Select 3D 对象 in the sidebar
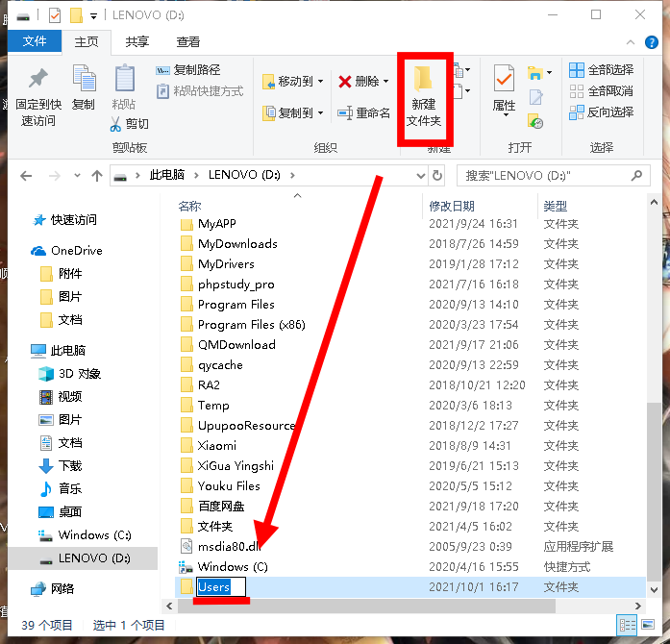This screenshot has width=670, height=644. click(x=69, y=374)
